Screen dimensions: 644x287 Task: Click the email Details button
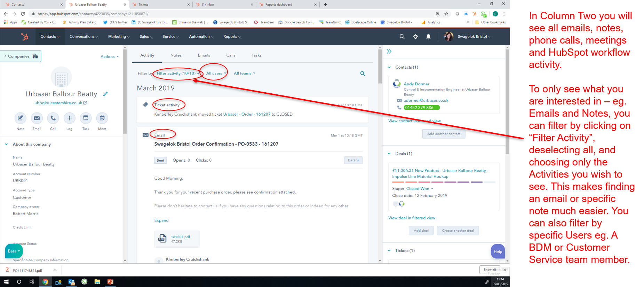(353, 160)
